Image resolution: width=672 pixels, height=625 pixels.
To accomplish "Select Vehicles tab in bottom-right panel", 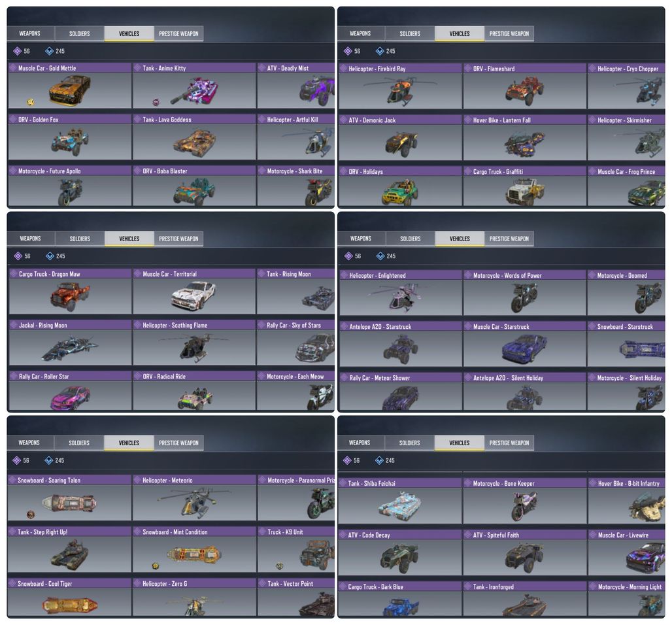I will tap(459, 443).
